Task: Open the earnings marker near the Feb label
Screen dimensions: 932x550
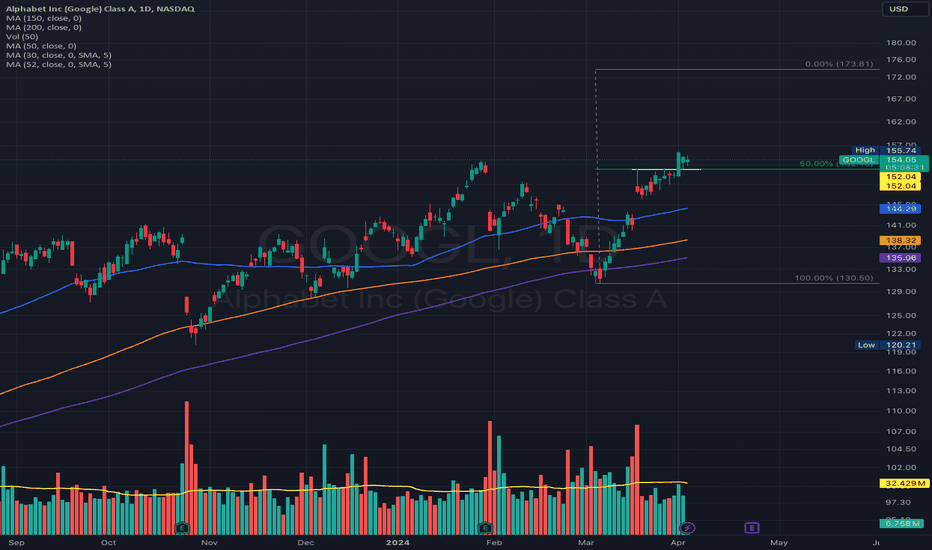Action: pos(485,527)
